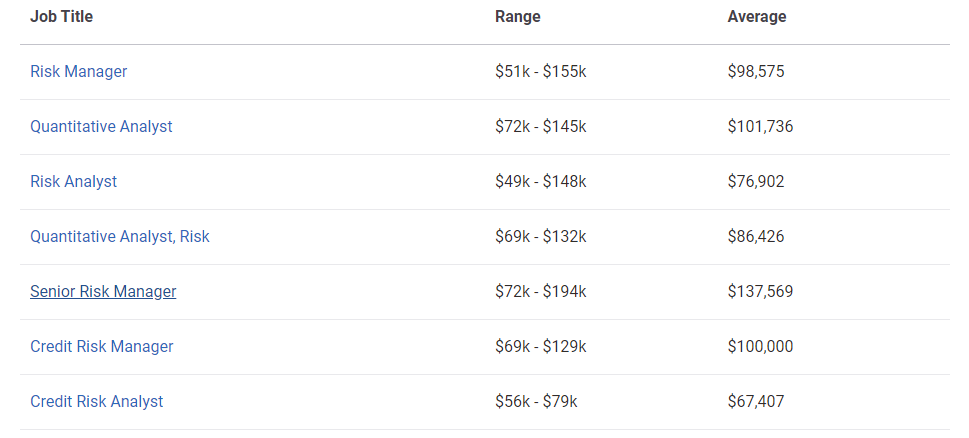This screenshot has width=969, height=438.
Task: Open the 'Credit Risk Analyst' job link
Action: (96, 402)
